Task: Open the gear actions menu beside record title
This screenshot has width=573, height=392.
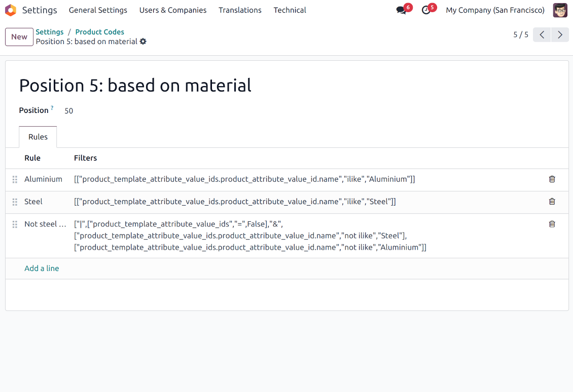Action: 143,42
